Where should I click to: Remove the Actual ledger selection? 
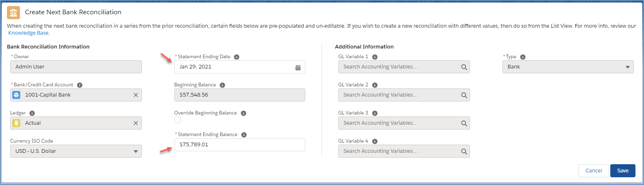[136, 123]
